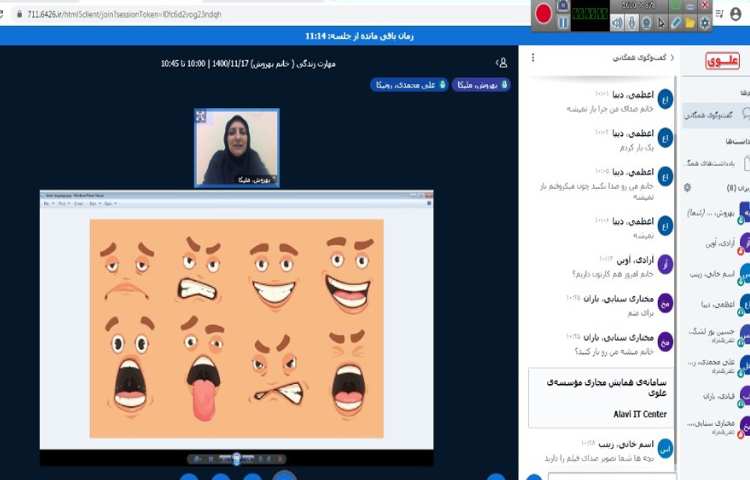Select user علی محمدی in users list
The height and width of the screenshot is (480, 750).
pos(717,365)
